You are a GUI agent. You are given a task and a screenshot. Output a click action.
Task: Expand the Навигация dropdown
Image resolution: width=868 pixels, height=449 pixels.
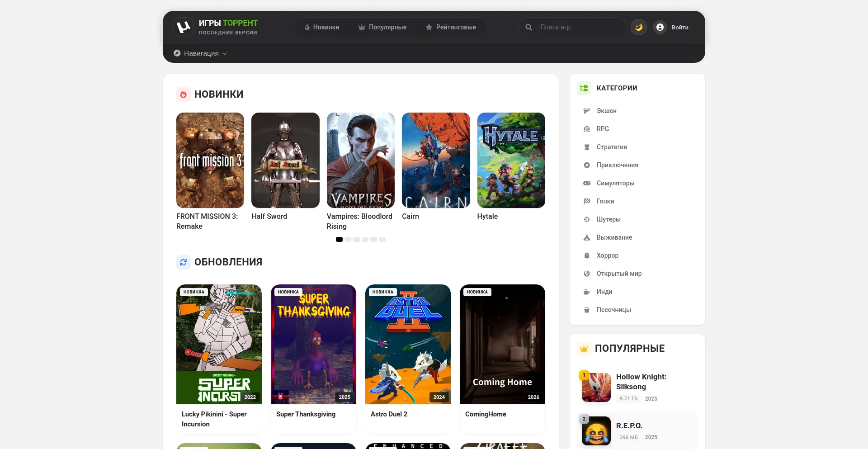(x=200, y=53)
